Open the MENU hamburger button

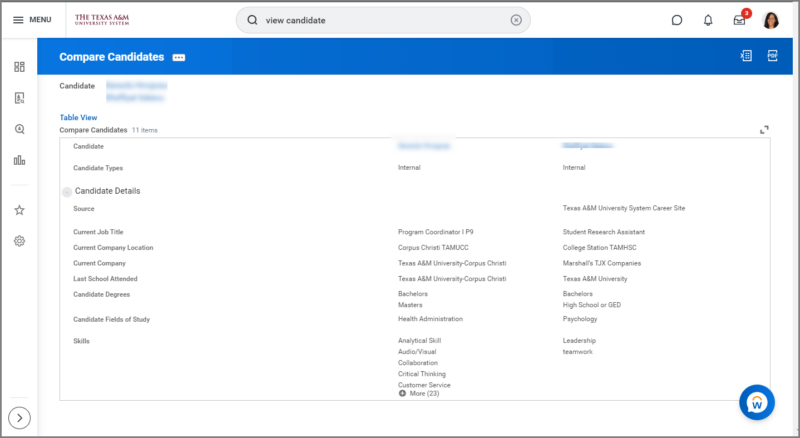[x=32, y=20]
